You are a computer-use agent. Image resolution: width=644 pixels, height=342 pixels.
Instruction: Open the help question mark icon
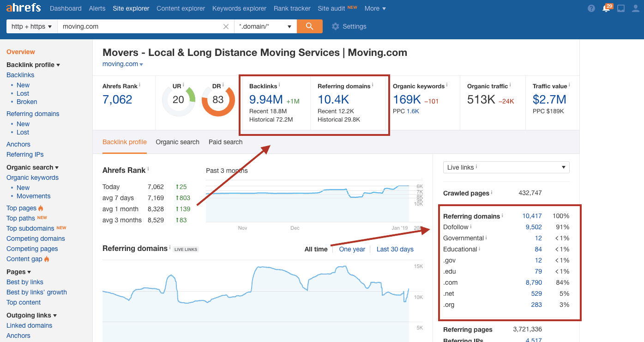coord(591,8)
